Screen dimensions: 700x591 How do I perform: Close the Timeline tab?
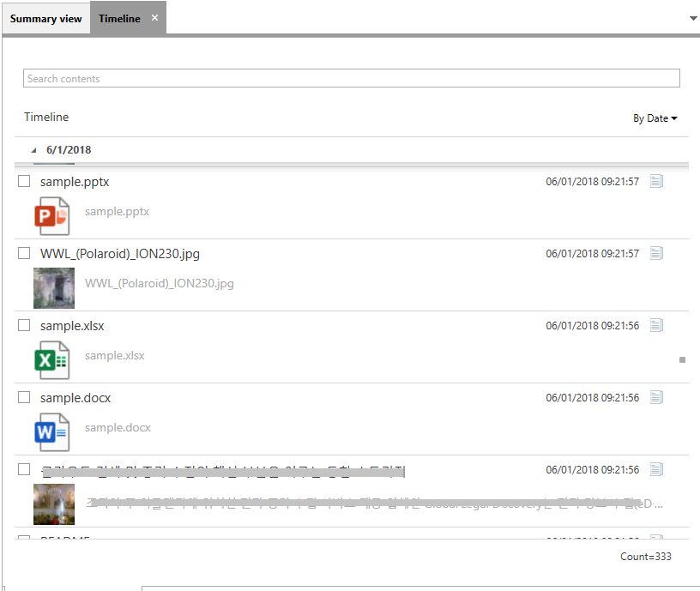pos(155,18)
